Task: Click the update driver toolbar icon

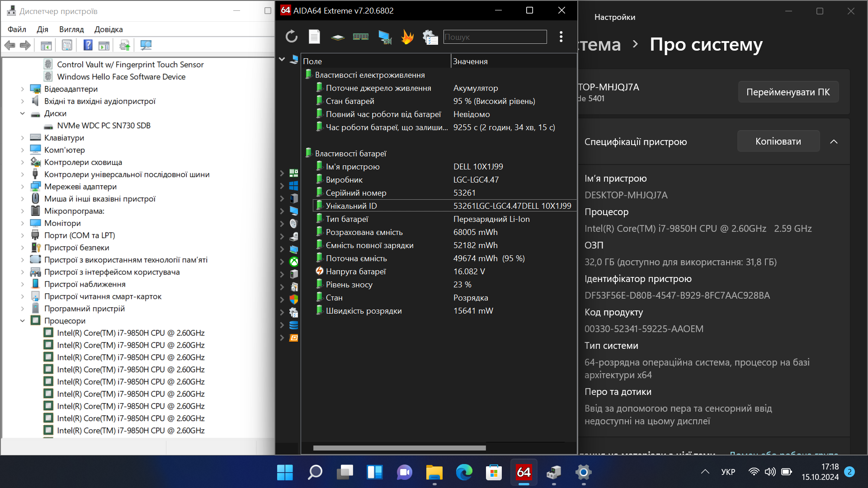Action: [x=125, y=45]
